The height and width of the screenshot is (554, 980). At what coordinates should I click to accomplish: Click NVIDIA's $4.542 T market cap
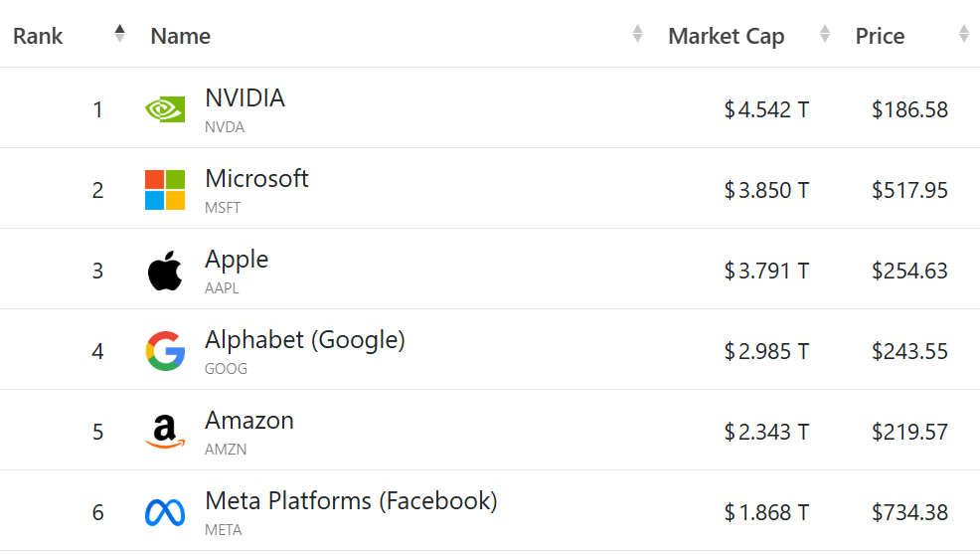766,109
